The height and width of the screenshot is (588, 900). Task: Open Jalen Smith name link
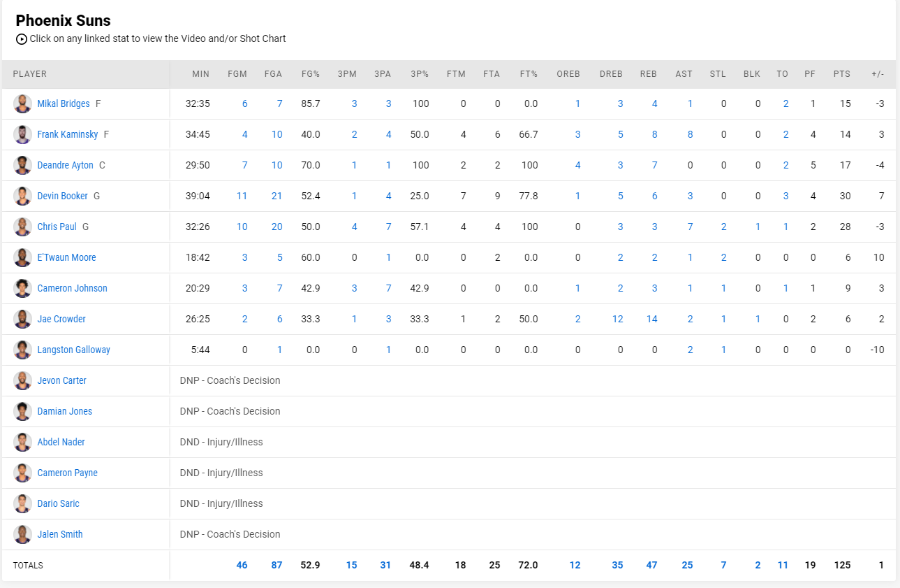[60, 534]
